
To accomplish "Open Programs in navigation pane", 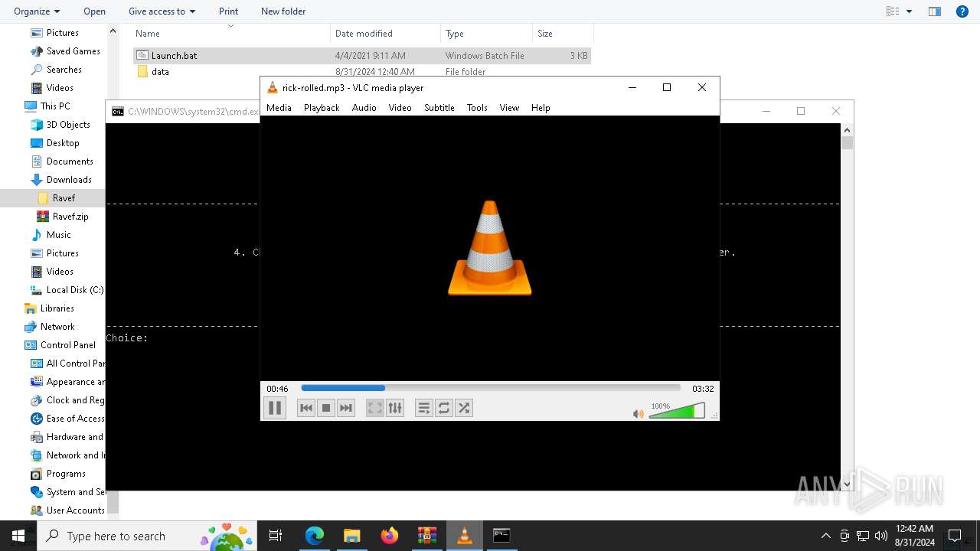I will [x=66, y=474].
